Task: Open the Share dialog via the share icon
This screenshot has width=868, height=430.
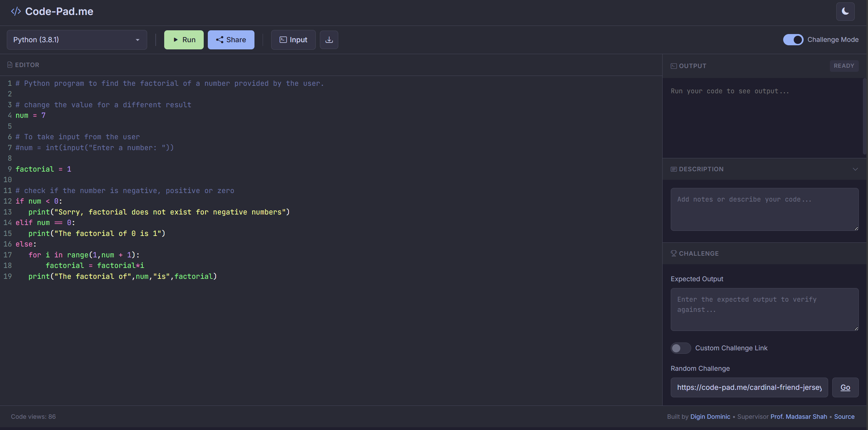Action: pos(219,39)
